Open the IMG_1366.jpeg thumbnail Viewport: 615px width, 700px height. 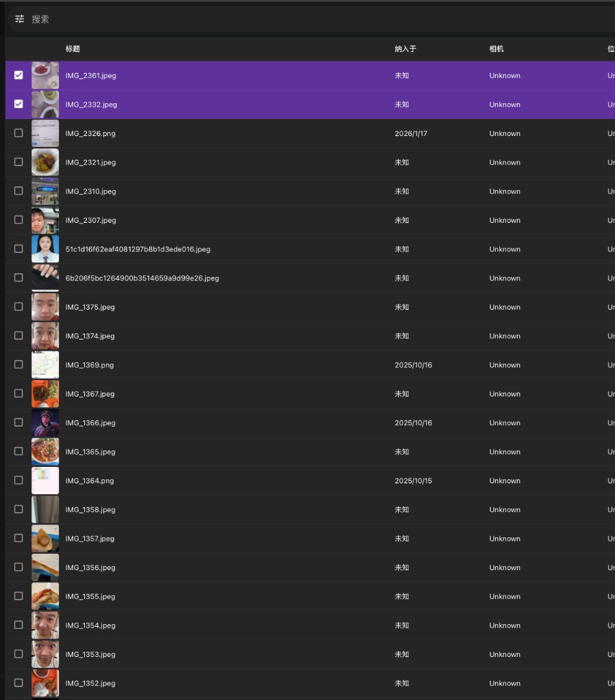45,422
